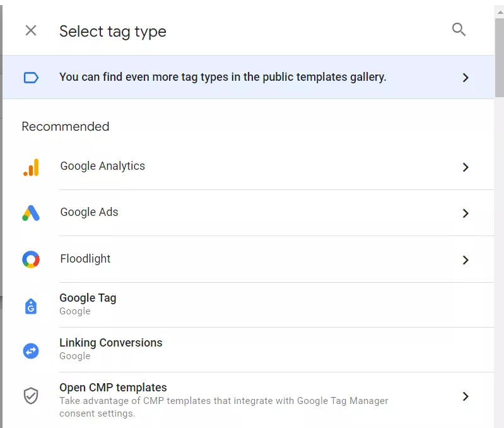Choose Open CMP templates title
The image size is (504, 428).
(x=113, y=388)
